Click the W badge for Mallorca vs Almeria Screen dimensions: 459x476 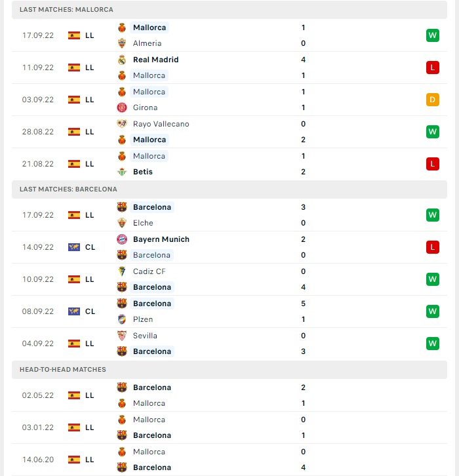point(433,35)
